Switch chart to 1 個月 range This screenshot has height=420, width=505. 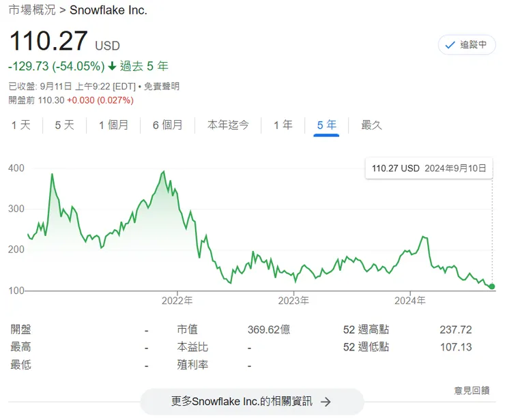[x=113, y=125]
